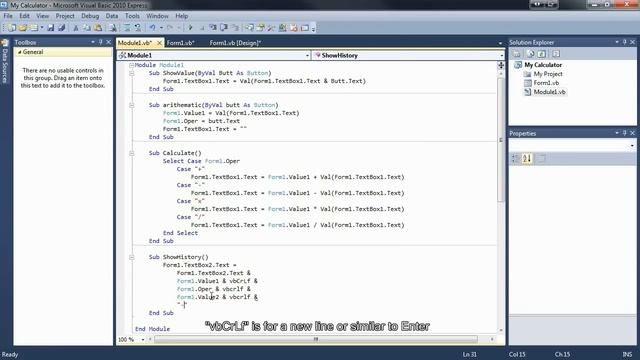Click the Step Over debug icon
The height and width of the screenshot is (360, 640).
(x=224, y=28)
